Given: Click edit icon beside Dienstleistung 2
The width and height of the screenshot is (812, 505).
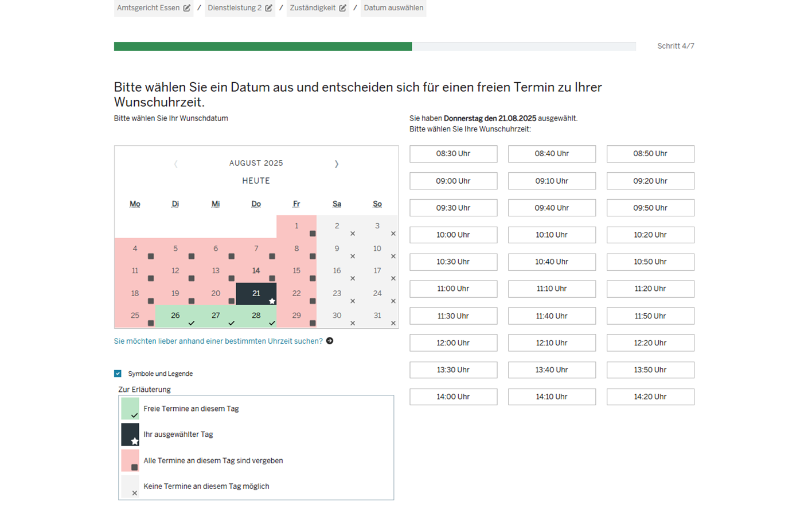Looking at the screenshot, I should [x=268, y=8].
